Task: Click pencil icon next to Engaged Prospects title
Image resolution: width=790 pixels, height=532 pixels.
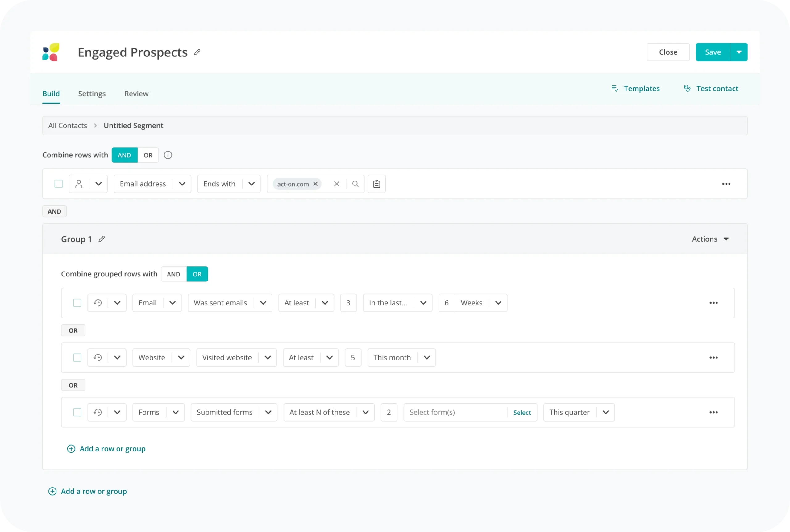Action: point(197,52)
